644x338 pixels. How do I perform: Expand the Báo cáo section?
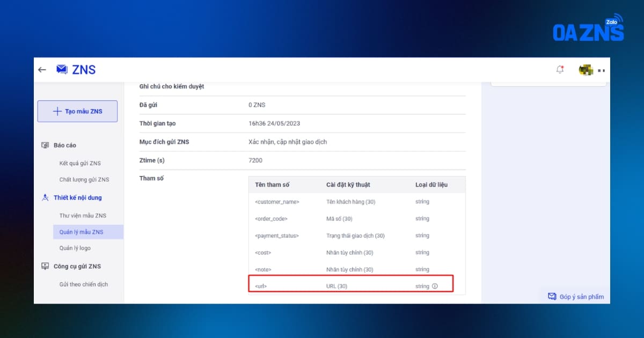(65, 145)
